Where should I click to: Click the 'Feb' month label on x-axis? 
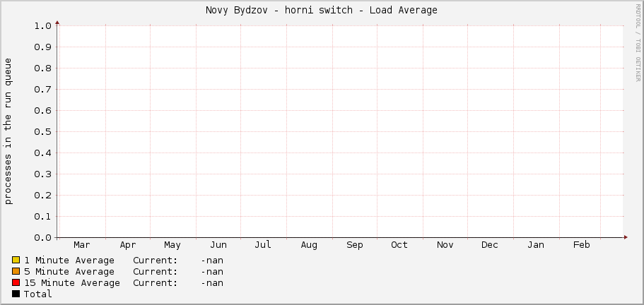click(582, 245)
